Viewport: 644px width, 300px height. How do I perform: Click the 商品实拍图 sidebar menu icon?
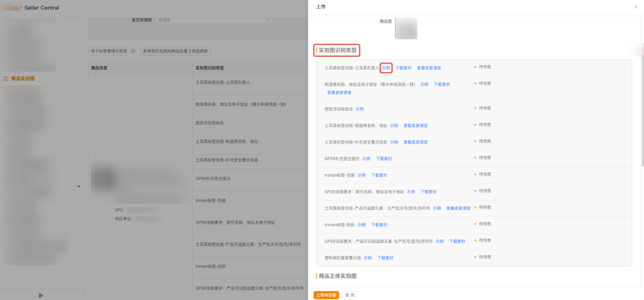(x=6, y=78)
